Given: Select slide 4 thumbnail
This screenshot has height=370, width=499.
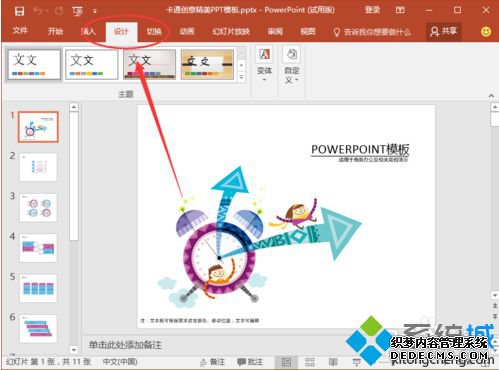Looking at the screenshot, I should point(38,248).
